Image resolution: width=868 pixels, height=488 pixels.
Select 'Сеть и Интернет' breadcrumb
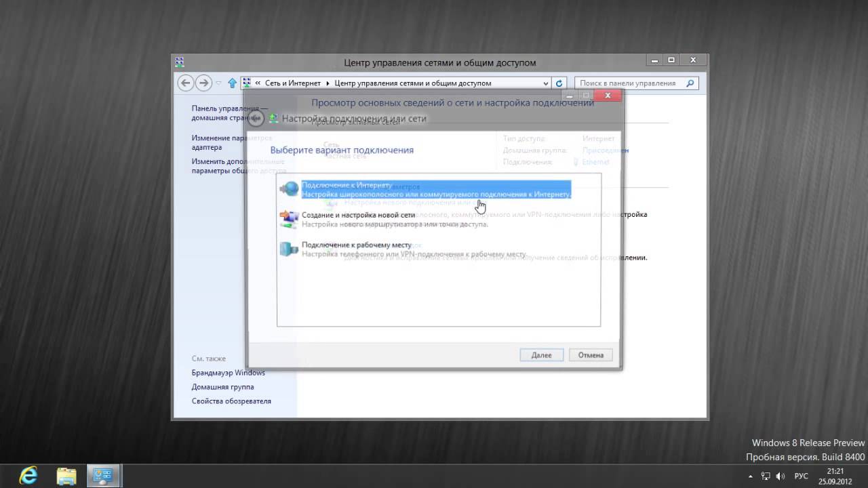click(x=293, y=83)
